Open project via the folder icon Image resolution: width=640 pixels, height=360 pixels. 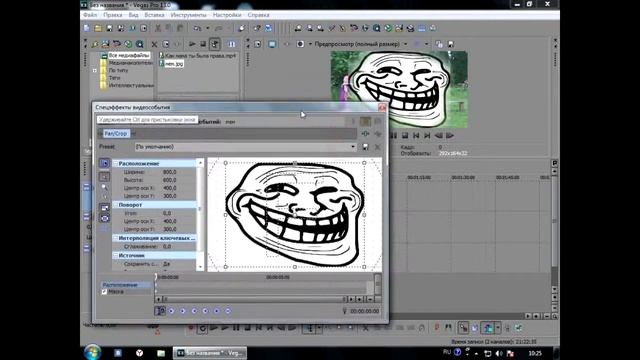coord(98,28)
